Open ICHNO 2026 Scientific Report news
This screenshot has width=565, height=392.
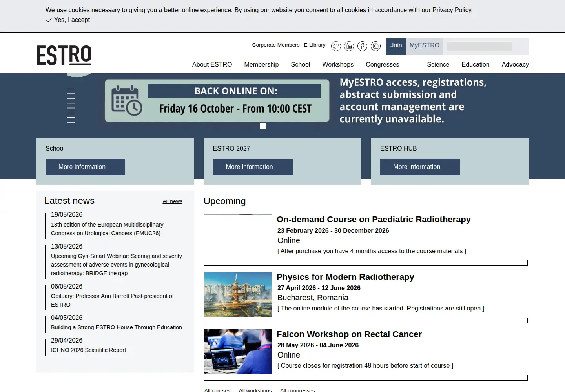pos(88,350)
